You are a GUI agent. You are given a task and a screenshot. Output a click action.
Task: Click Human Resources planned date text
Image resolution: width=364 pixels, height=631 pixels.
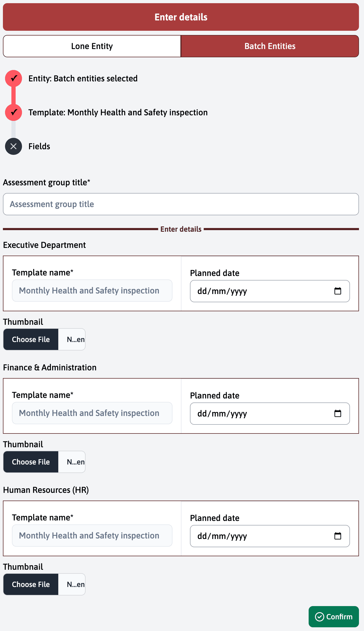coord(222,536)
